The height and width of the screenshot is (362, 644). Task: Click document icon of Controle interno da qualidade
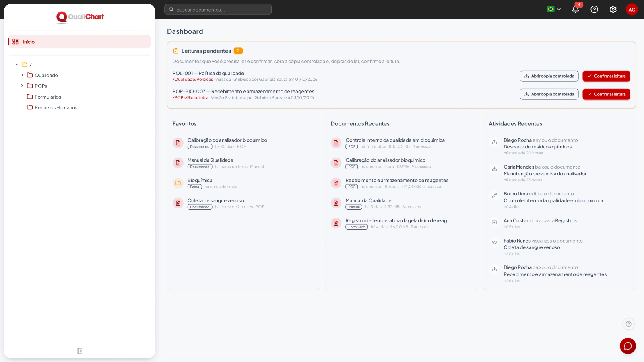[x=336, y=143]
